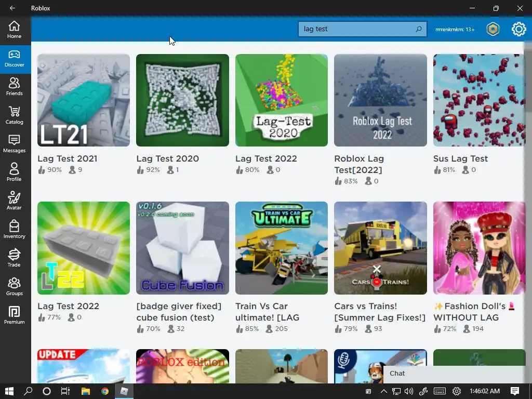The image size is (532, 399).
Task: Open the Lag Test 2021 thumbnail
Action: (x=84, y=100)
